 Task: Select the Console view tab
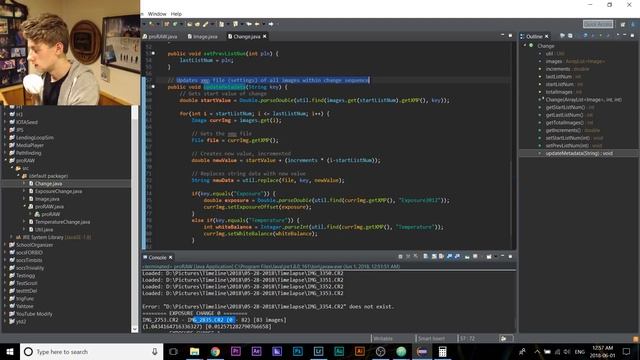[157, 258]
